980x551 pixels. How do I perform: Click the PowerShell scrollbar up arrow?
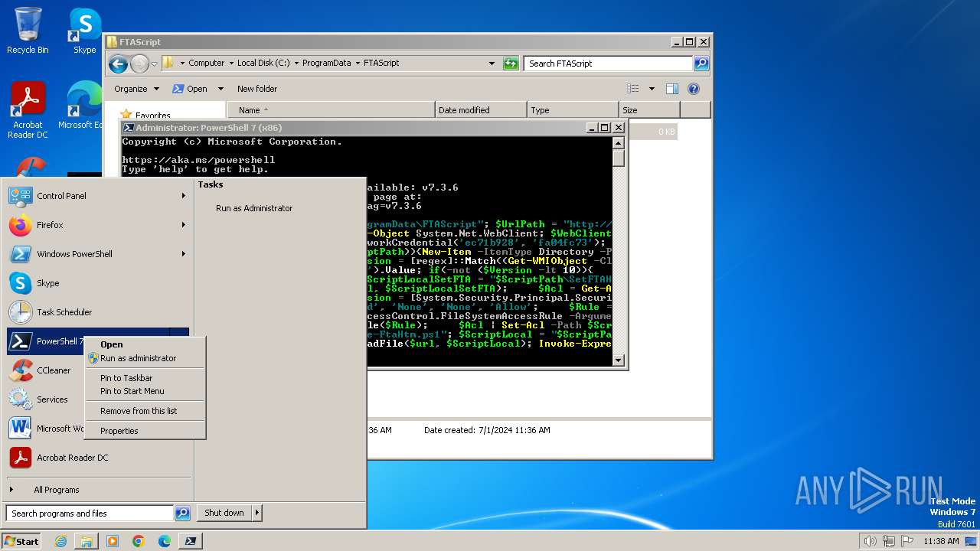619,142
